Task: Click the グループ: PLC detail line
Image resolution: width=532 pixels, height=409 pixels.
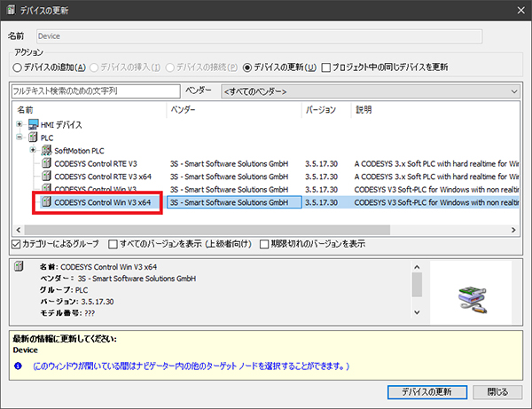Action: pyautogui.click(x=64, y=290)
